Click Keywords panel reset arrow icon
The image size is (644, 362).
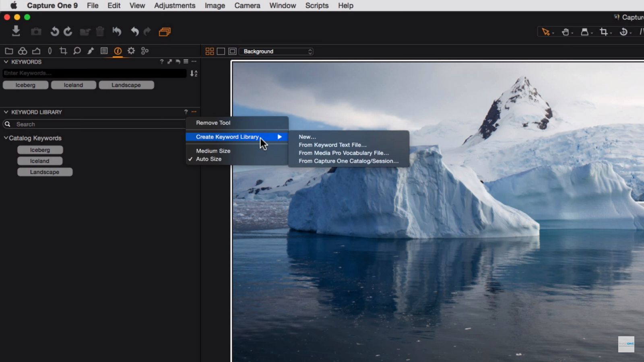(178, 62)
